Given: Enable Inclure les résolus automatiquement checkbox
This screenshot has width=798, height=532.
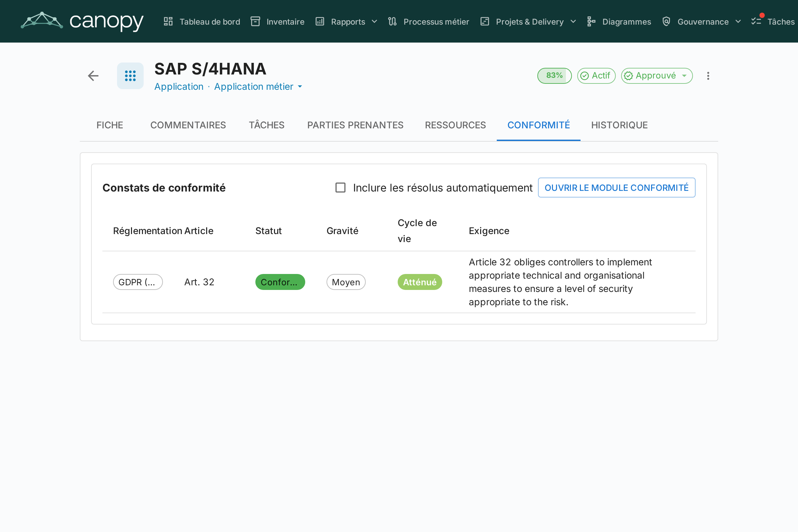Looking at the screenshot, I should click(340, 188).
